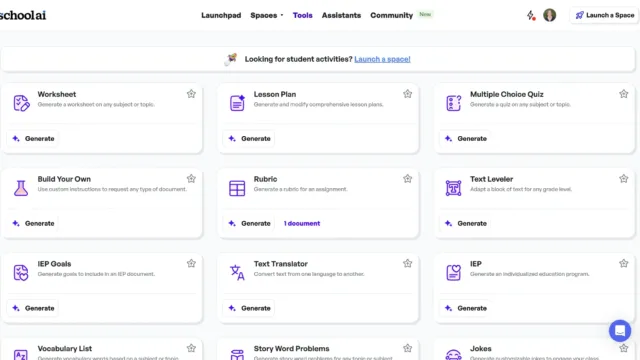Click the 'Text Translator' card title
This screenshot has width=640, height=360.
[280, 264]
